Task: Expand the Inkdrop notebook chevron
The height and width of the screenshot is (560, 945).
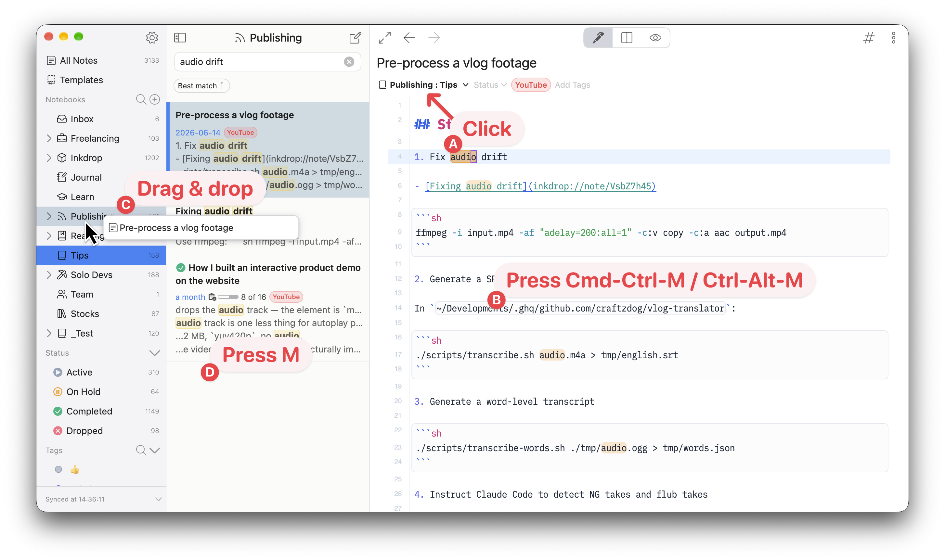Action: tap(49, 158)
